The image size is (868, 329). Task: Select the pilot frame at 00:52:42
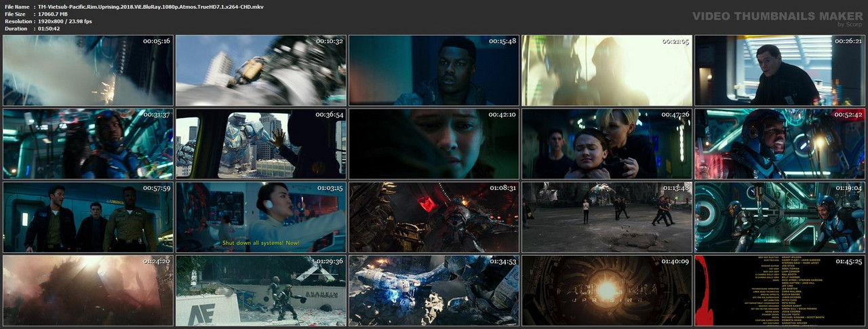tap(780, 144)
